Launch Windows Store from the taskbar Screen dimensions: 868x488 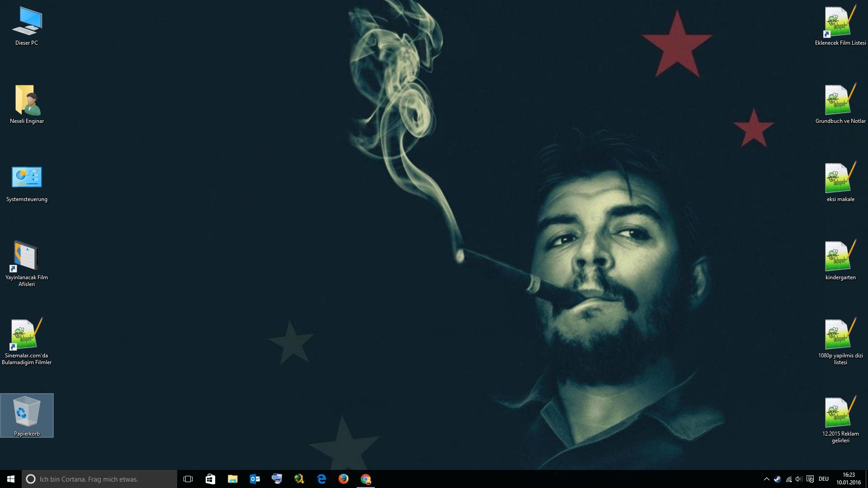(x=210, y=479)
